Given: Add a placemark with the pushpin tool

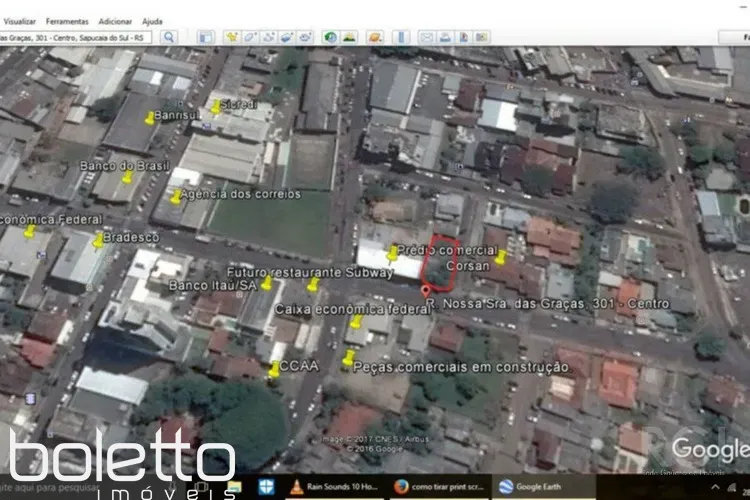Looking at the screenshot, I should [232, 37].
